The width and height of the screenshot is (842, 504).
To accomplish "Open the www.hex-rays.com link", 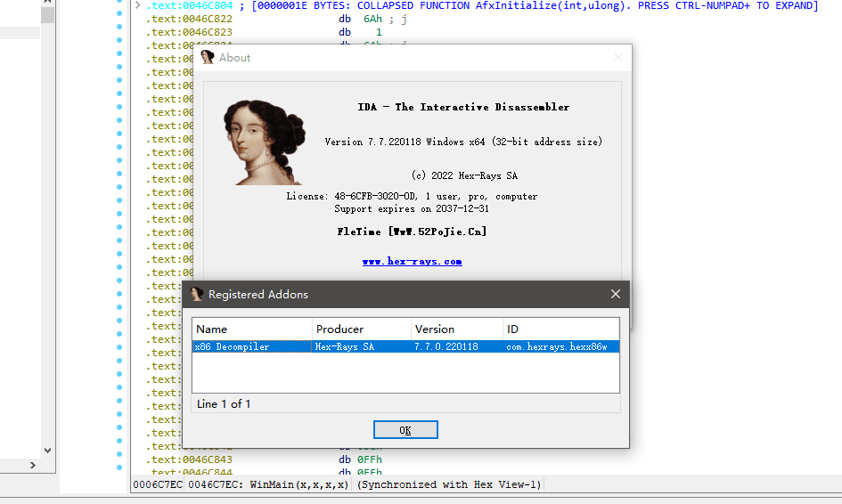I will [412, 262].
